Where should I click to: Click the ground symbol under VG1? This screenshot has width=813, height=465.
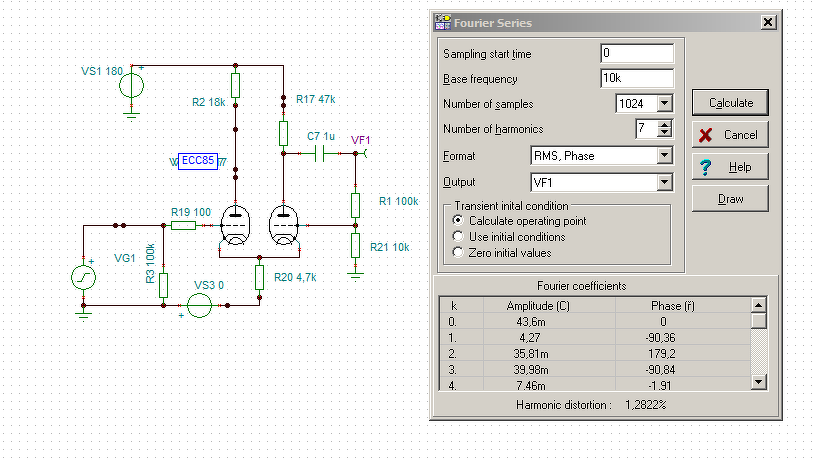[83, 316]
